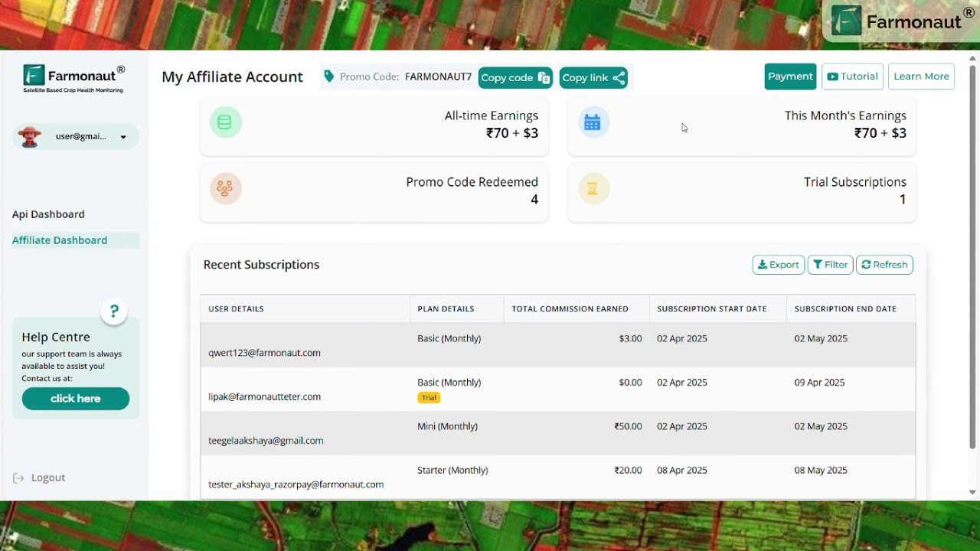Viewport: 980px width, 551px height.
Task: Click the This Month's Earnings calendar icon
Action: (593, 122)
